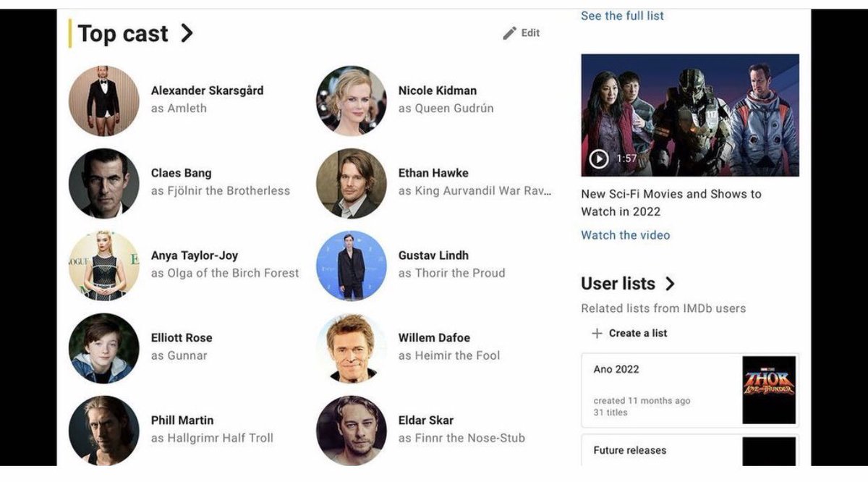Open Willem Dafoe's profile photo
This screenshot has height=482, width=868.
pos(352,348)
